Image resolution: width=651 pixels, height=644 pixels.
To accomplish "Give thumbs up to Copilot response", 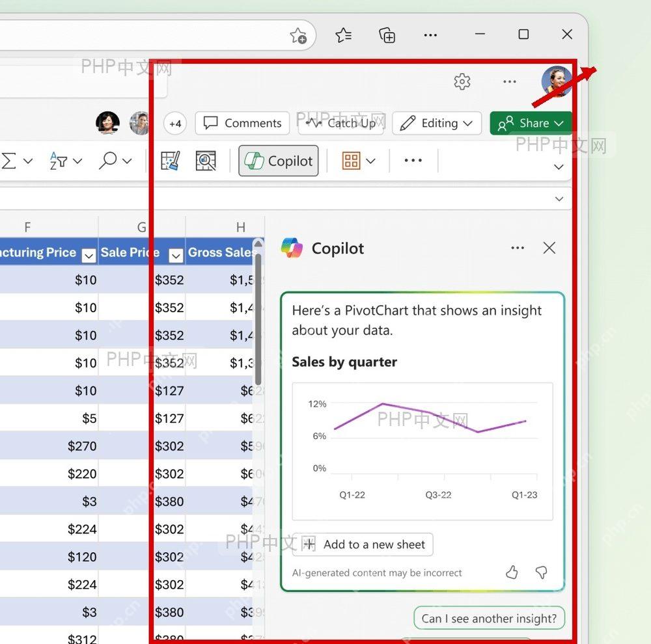I will coord(512,572).
